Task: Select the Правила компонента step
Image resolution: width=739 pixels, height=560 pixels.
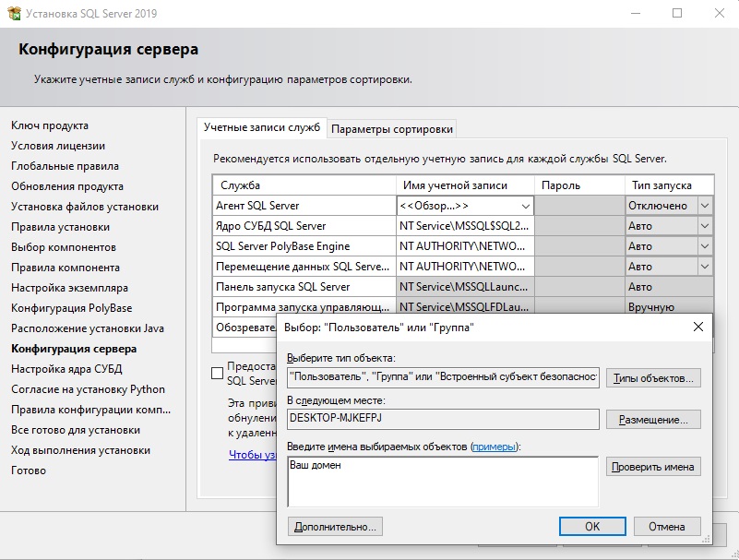Action: 66,268
